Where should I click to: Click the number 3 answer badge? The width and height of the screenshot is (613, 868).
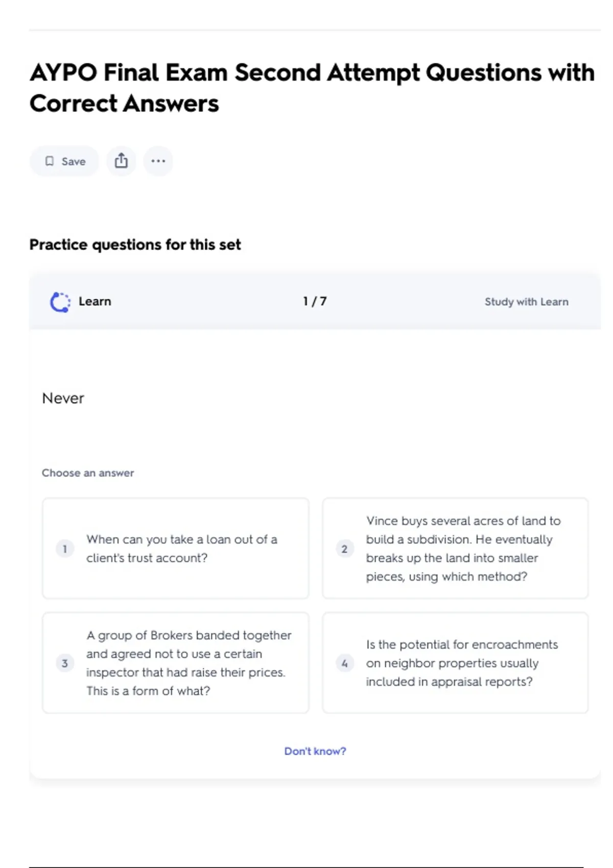[65, 663]
